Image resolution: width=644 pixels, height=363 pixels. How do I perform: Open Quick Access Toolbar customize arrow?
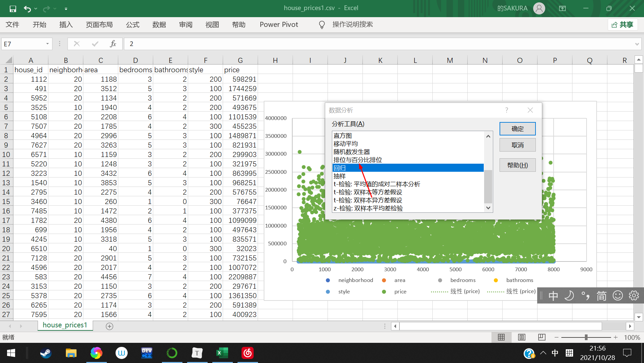pyautogui.click(x=66, y=9)
